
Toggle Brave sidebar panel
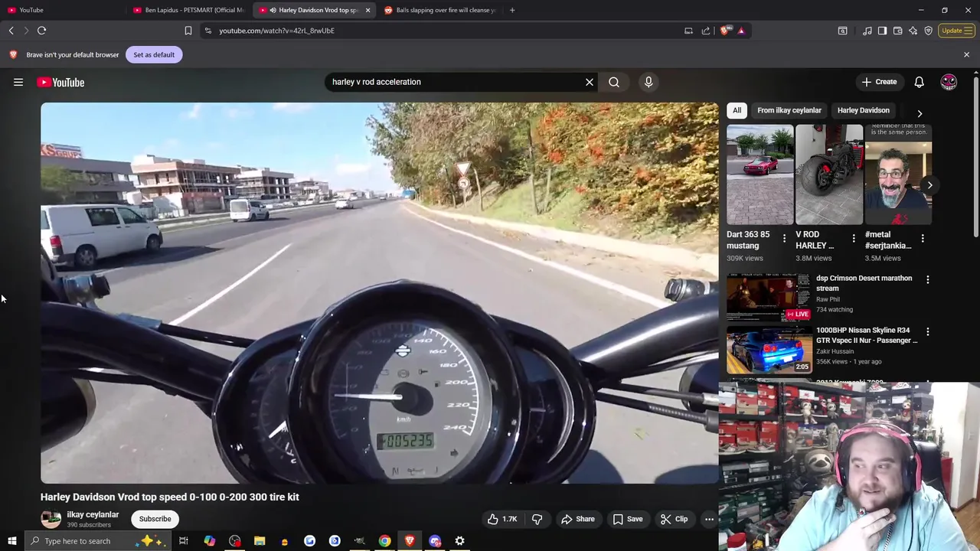pos(882,31)
